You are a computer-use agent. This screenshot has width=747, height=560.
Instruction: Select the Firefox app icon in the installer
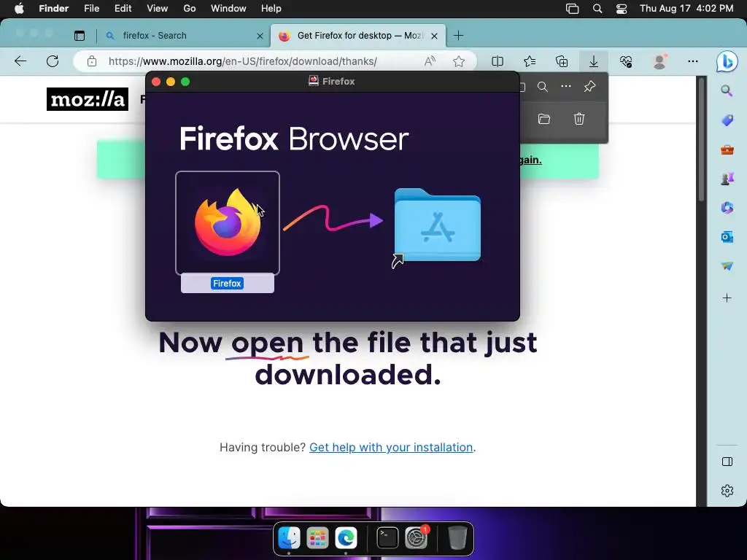pyautogui.click(x=228, y=223)
